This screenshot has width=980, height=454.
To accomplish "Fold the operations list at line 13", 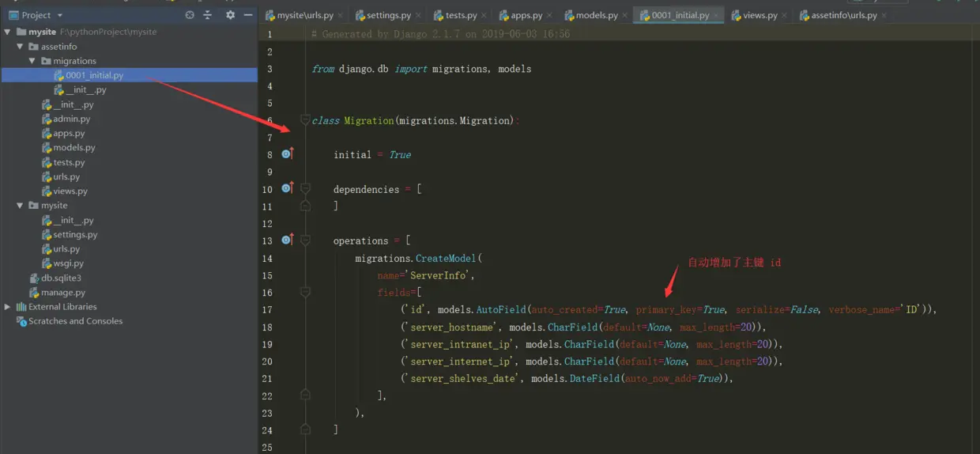I will tap(305, 240).
